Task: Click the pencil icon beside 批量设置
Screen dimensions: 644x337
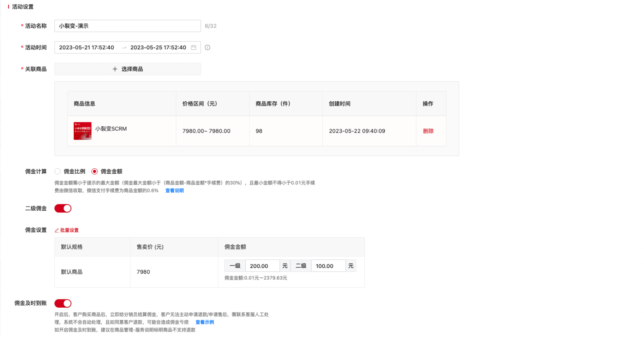Action: 57,230
